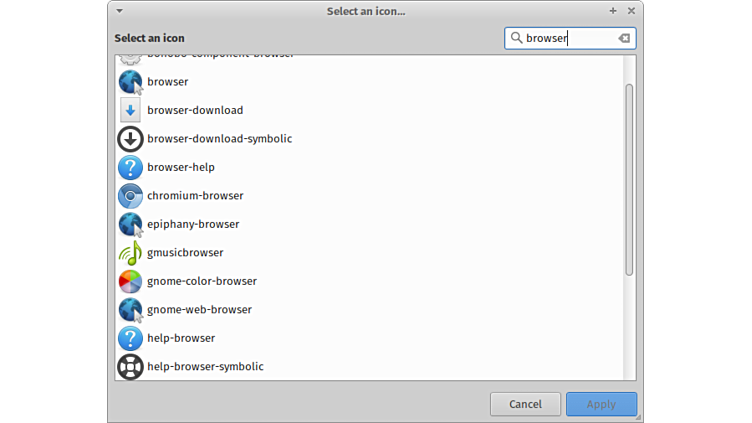
Task: Open the window menu arrow in titlebar
Action: tap(120, 11)
